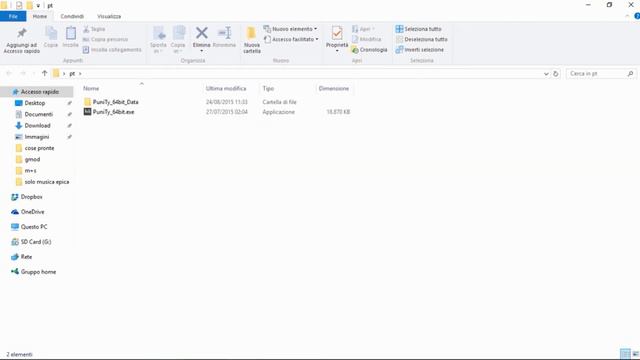Click Inverti selezione
Screen dimensions: 640x360
420,49
